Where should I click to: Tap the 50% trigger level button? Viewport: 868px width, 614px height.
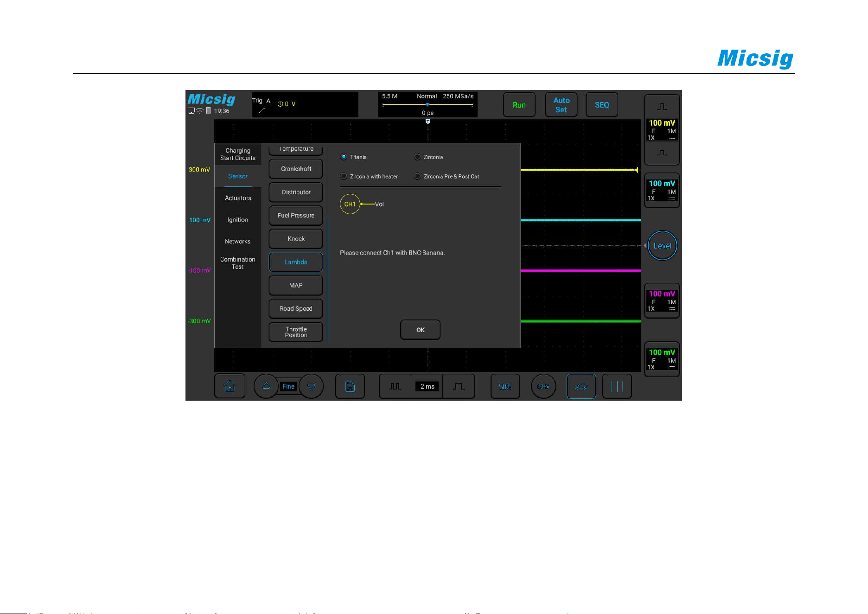coord(505,386)
